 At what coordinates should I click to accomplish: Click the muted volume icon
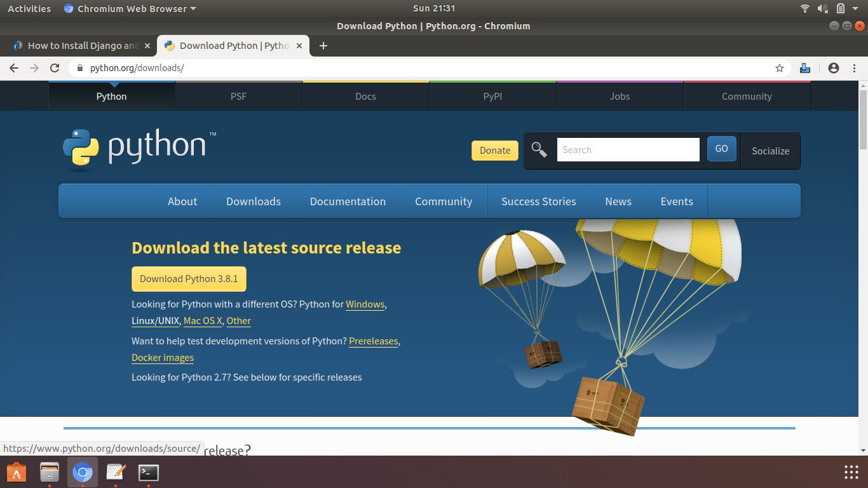[823, 8]
